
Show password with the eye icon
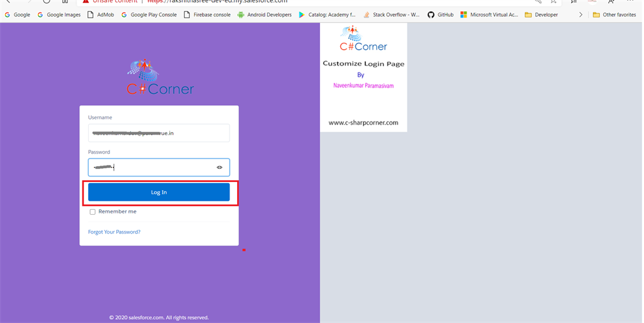[x=219, y=167]
